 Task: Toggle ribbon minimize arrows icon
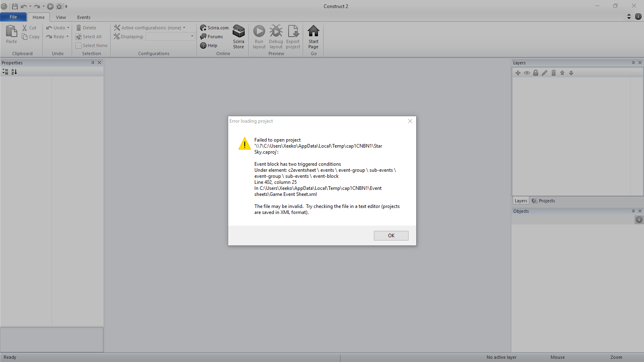(629, 16)
